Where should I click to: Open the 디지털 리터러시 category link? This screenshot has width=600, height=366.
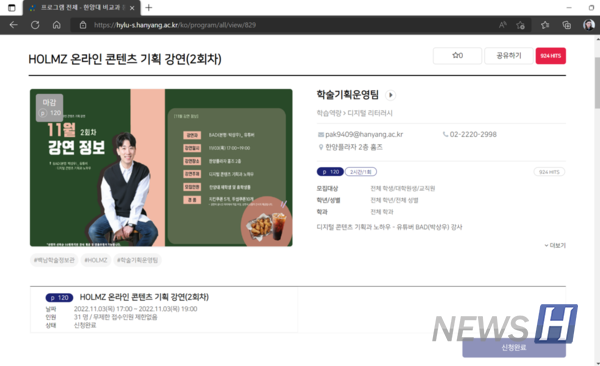pyautogui.click(x=370, y=113)
